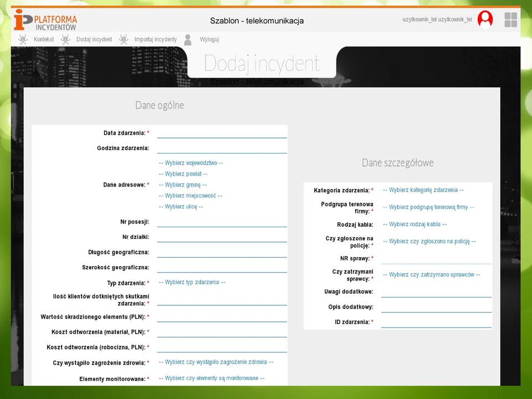Focus the Nr posesji input field
Image resolution: width=532 pixels, height=399 pixels.
(222, 222)
